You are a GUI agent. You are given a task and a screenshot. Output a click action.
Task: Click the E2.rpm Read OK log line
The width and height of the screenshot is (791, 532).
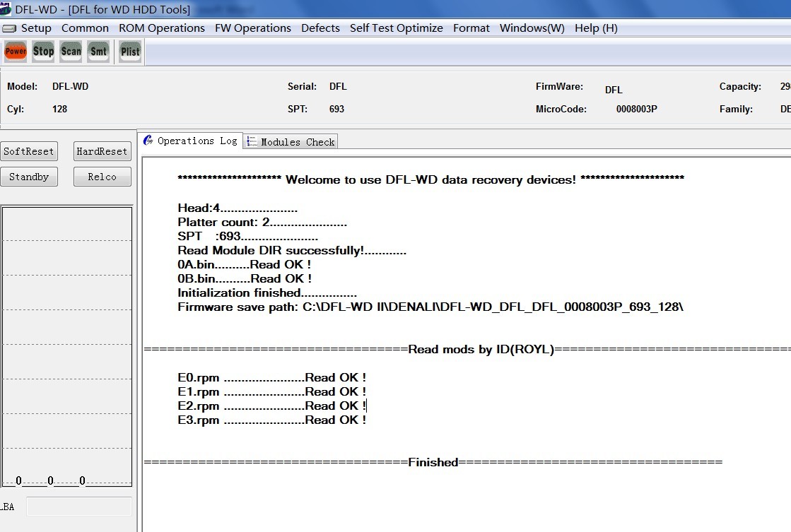point(272,406)
